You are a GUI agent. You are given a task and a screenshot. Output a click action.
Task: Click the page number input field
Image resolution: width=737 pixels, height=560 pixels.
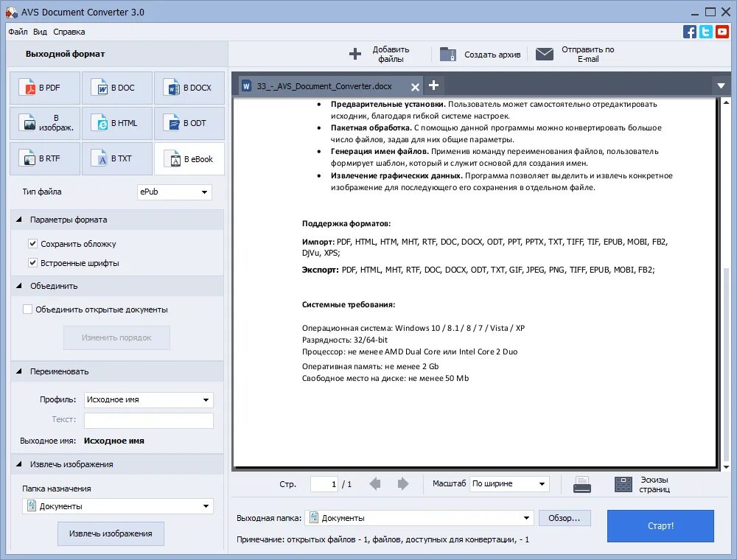pos(324,484)
